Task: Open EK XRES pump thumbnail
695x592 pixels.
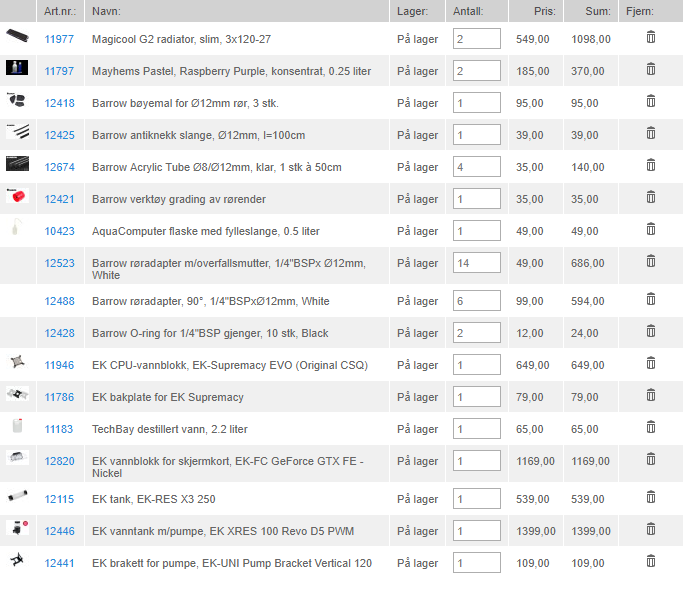Action: click(18, 527)
